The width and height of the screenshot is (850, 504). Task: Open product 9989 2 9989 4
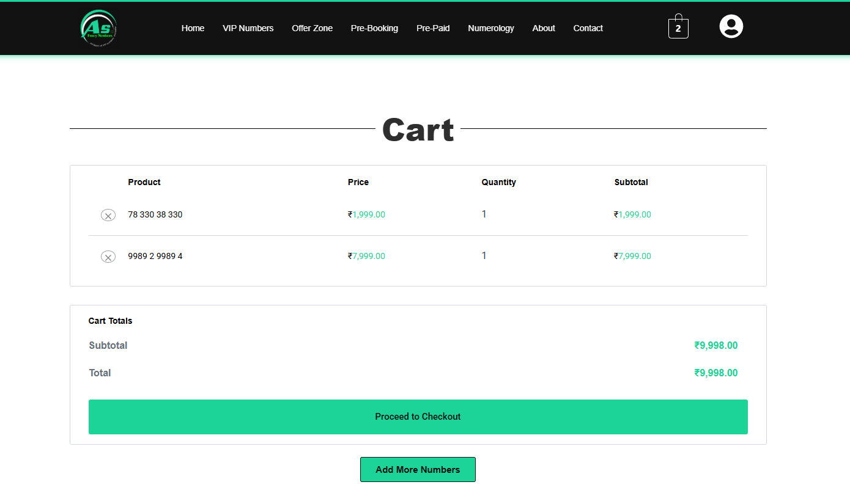coord(155,256)
